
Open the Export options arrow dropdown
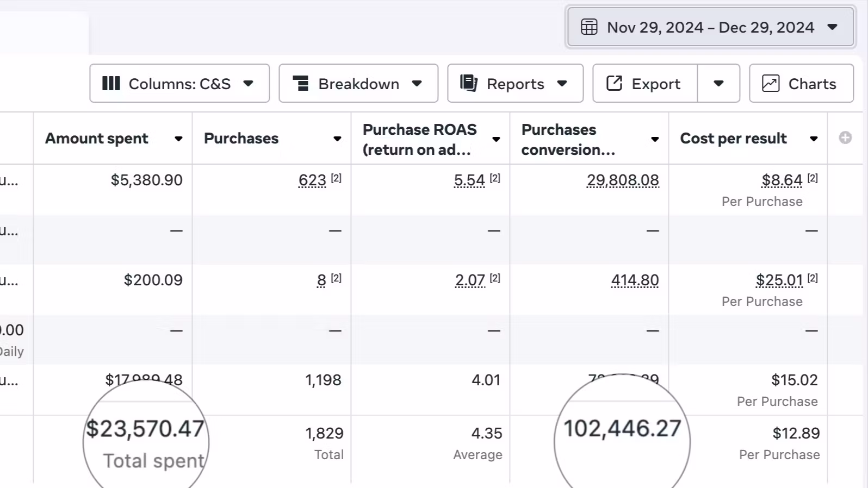click(x=718, y=84)
